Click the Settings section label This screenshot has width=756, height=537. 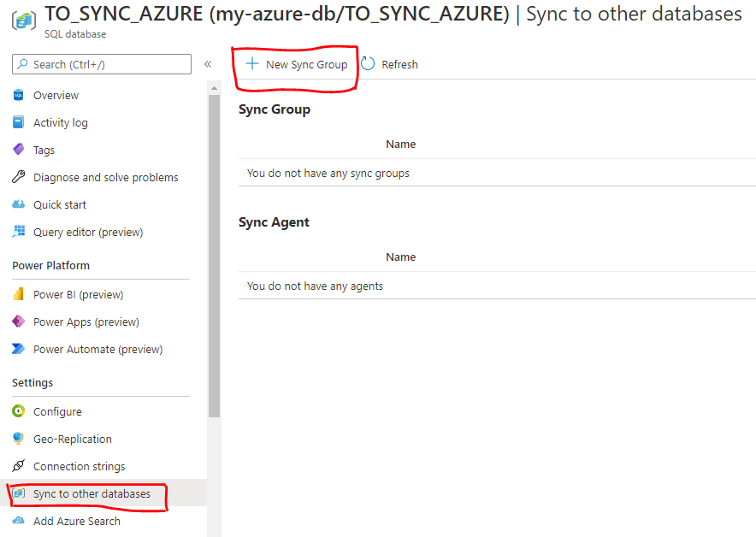32,383
